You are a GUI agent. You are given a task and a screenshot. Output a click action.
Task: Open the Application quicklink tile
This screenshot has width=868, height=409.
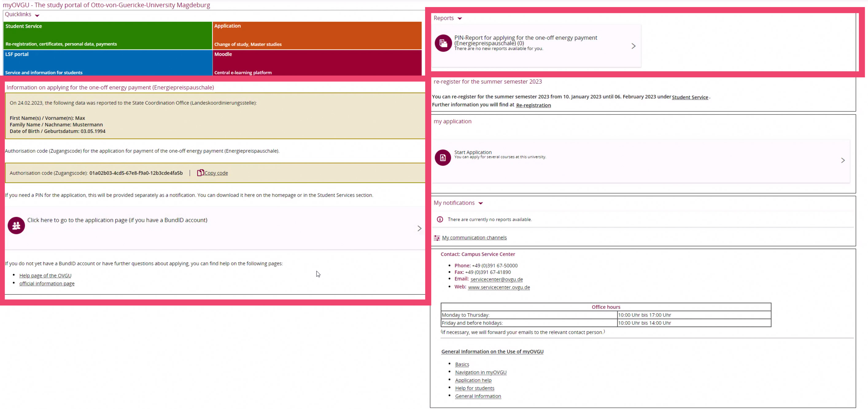tap(317, 35)
